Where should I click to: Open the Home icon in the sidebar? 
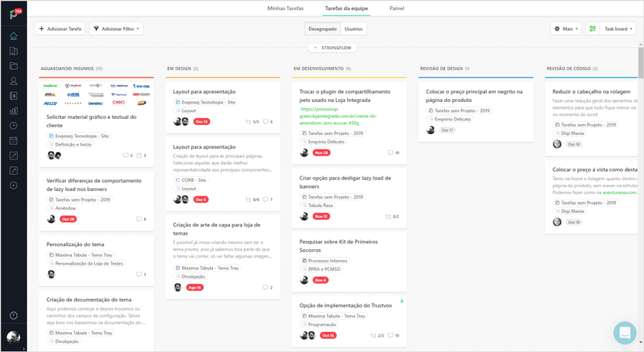tap(14, 36)
